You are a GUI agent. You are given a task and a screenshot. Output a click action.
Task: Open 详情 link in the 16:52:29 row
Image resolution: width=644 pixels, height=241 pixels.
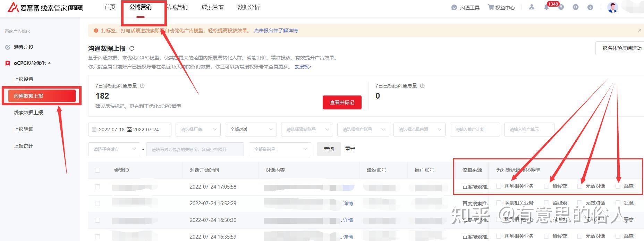(348, 203)
